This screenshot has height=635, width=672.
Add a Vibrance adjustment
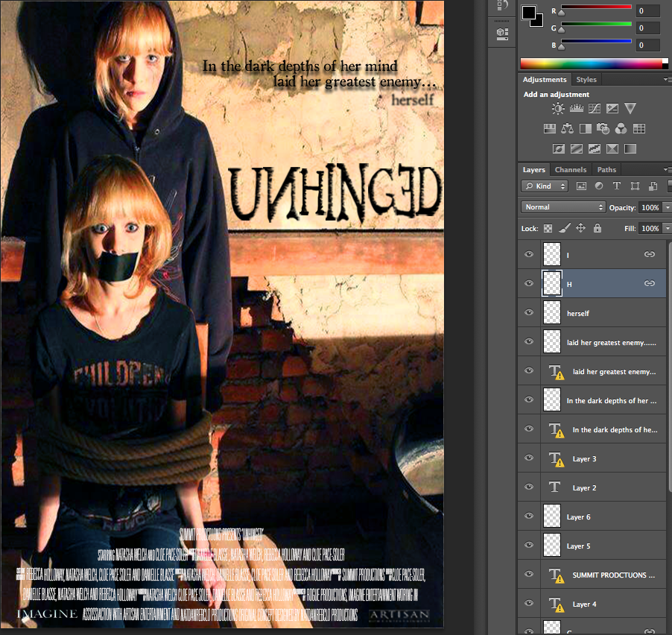[630, 109]
